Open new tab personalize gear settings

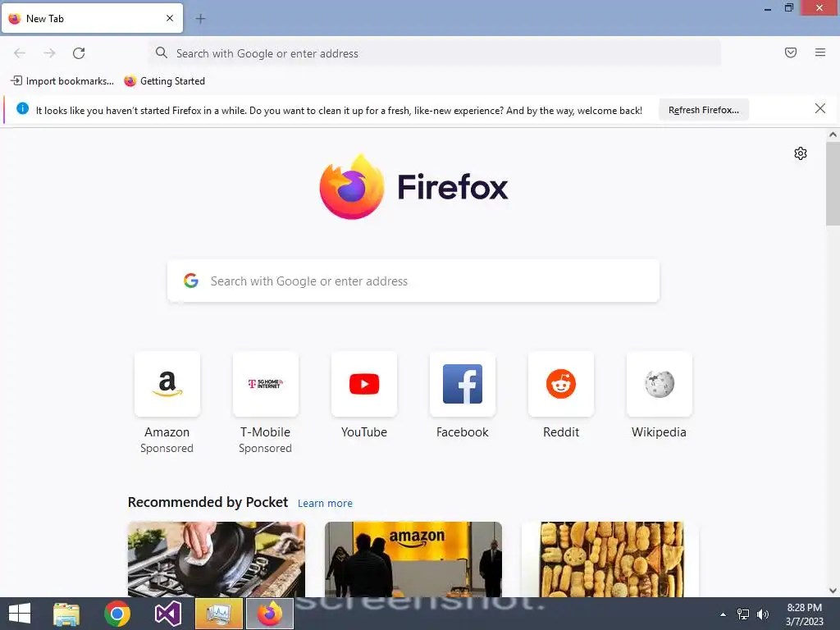coord(801,153)
